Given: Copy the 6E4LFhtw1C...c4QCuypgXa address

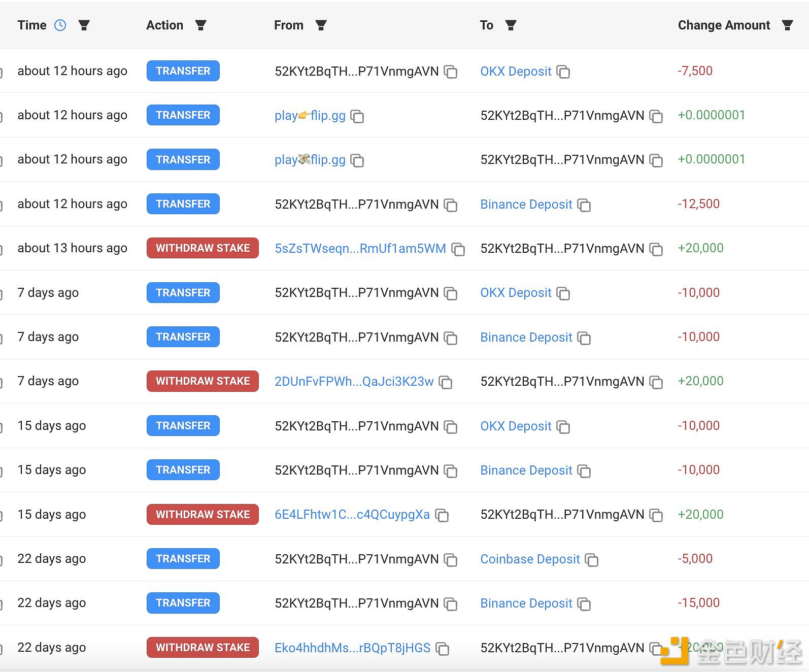Looking at the screenshot, I should [x=442, y=515].
